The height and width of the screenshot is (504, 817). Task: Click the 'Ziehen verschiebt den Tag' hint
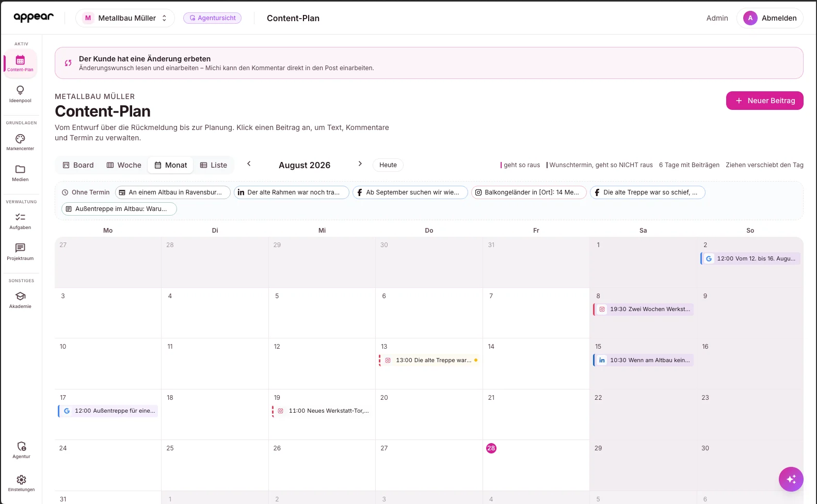coord(764,165)
